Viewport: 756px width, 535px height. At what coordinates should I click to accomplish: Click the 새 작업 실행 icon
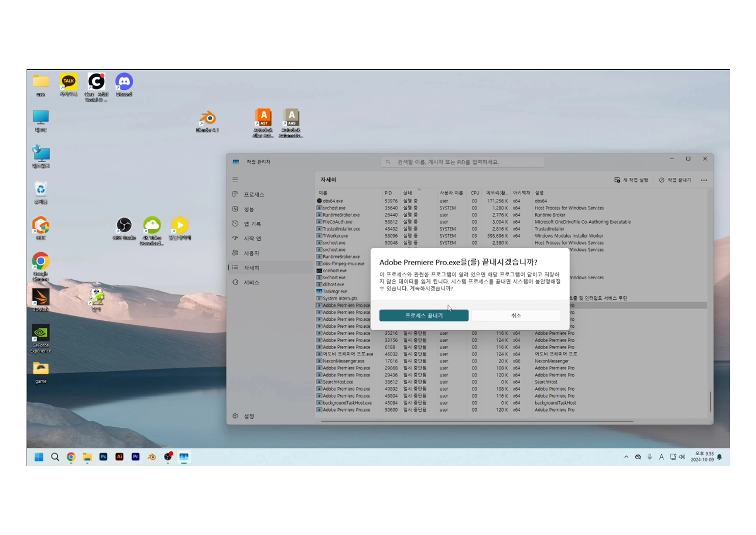(617, 180)
